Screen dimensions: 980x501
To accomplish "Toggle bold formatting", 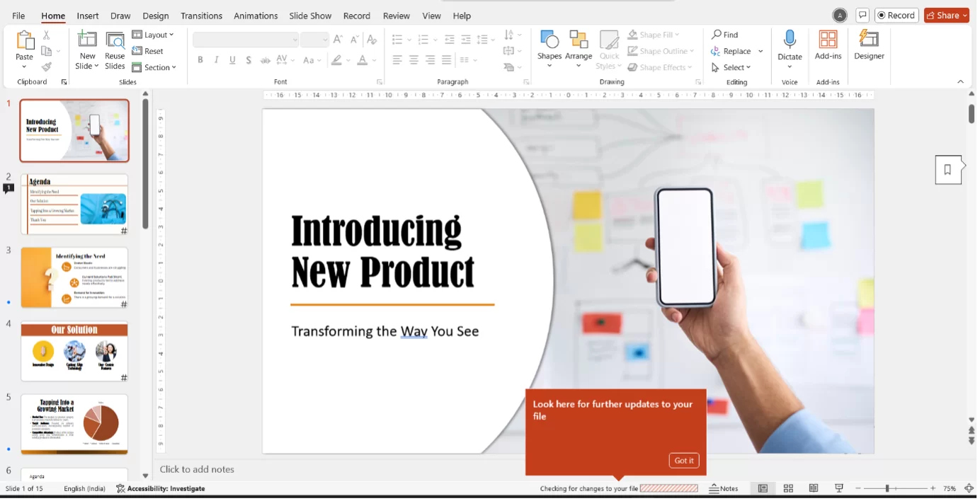I will tap(200, 59).
